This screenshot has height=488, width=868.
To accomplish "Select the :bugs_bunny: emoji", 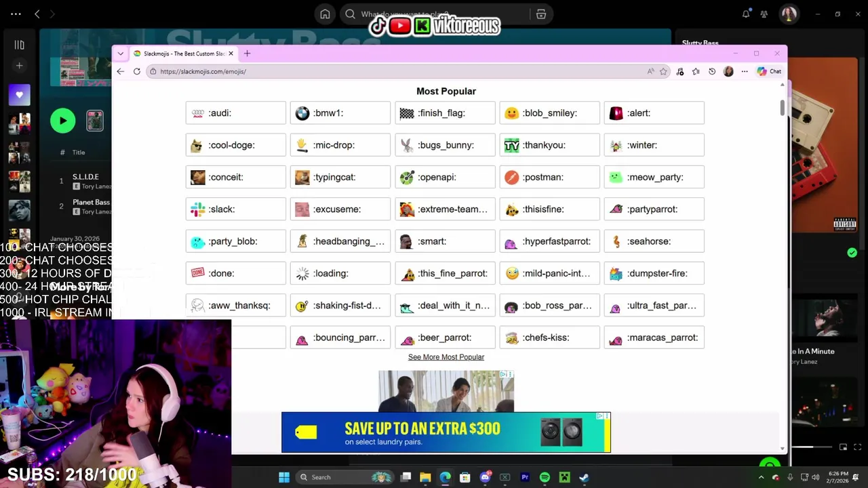I will tap(445, 145).
